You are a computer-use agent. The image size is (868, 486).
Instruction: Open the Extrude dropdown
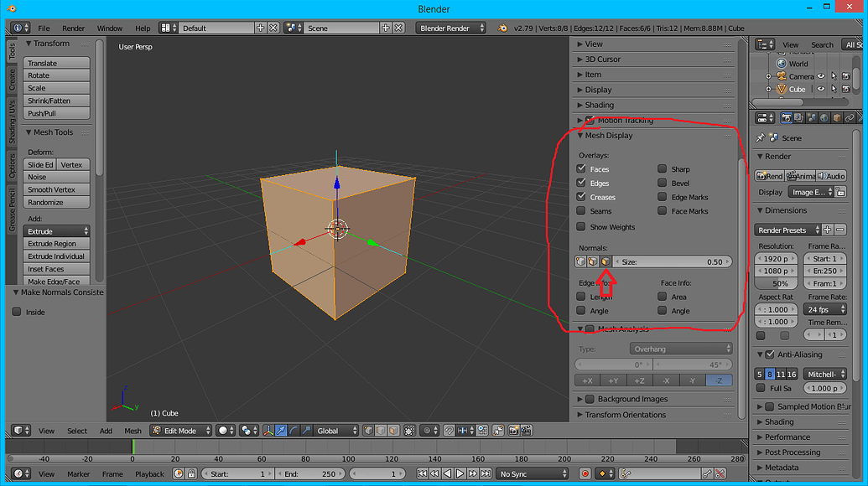(x=56, y=231)
